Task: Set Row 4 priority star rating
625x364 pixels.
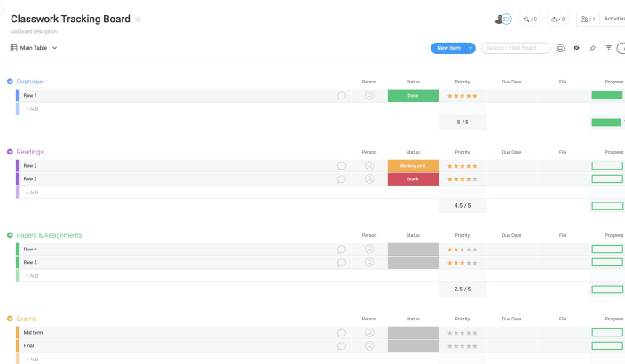Action: pos(463,249)
